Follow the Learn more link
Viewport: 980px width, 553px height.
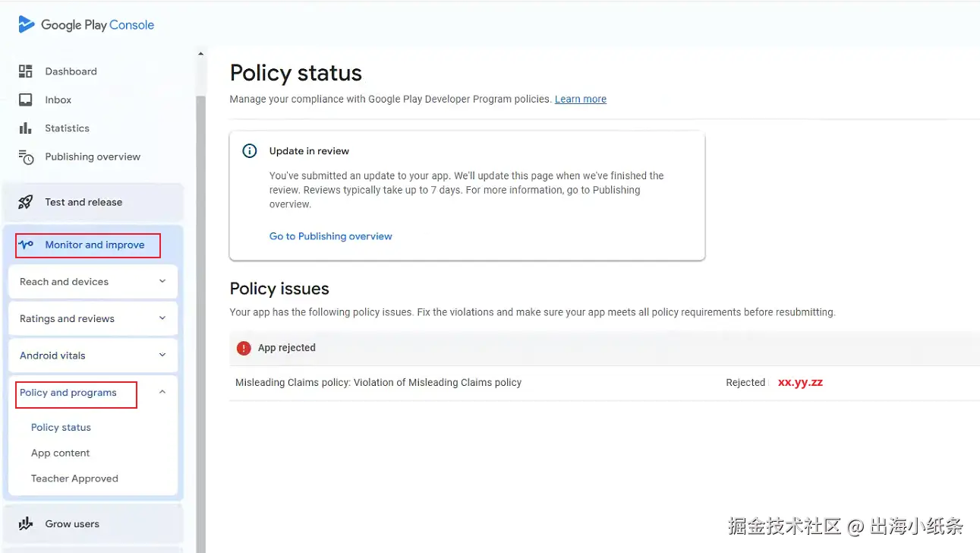pos(581,99)
